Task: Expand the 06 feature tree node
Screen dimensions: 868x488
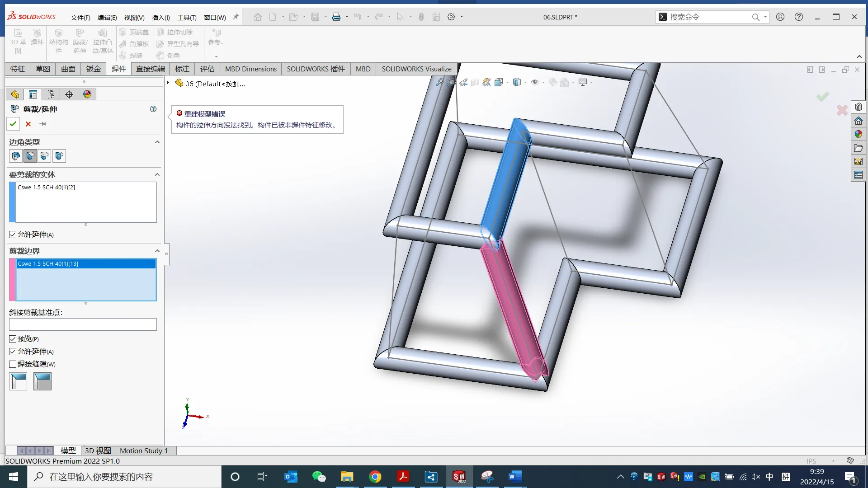Action: tap(168, 83)
